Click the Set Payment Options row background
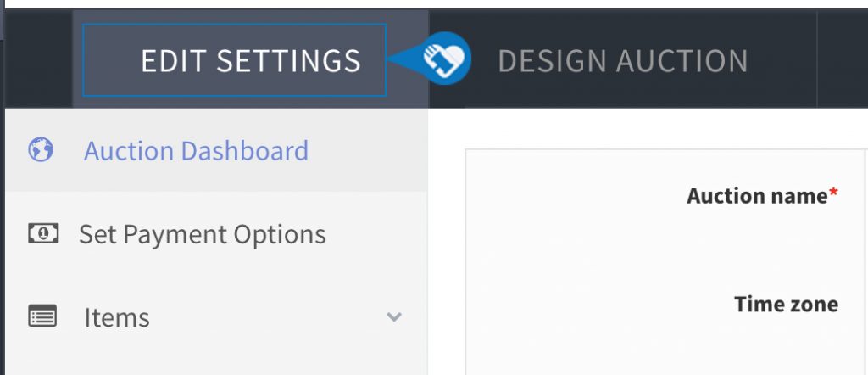 pyautogui.click(x=216, y=233)
